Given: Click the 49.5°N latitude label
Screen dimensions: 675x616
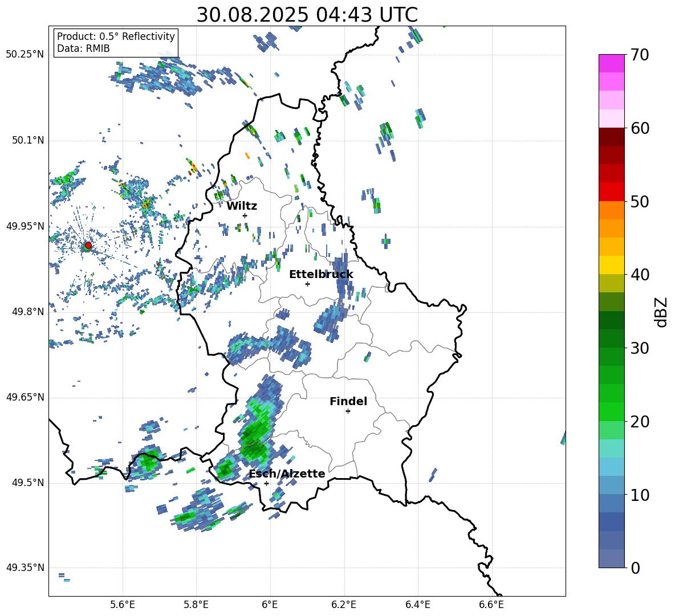Looking at the screenshot, I should click(x=28, y=483).
